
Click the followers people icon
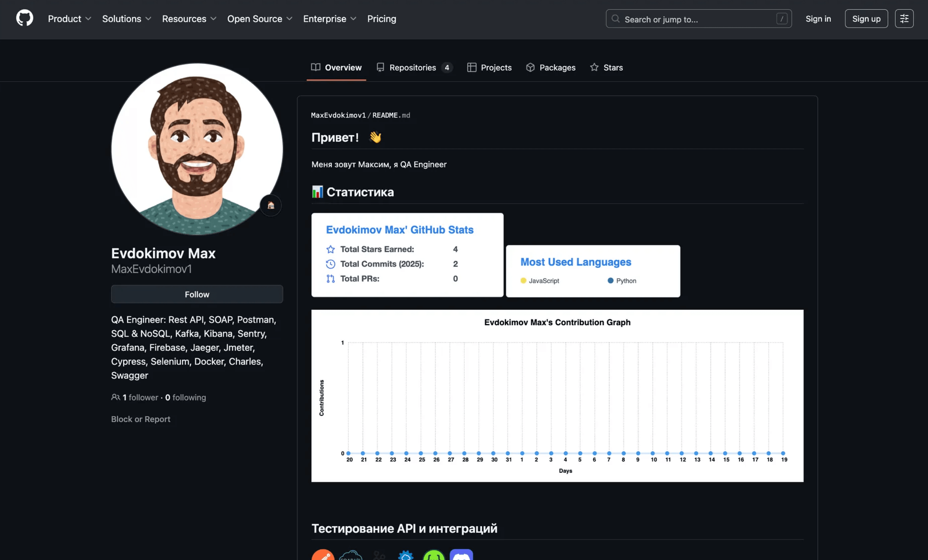[x=115, y=397]
